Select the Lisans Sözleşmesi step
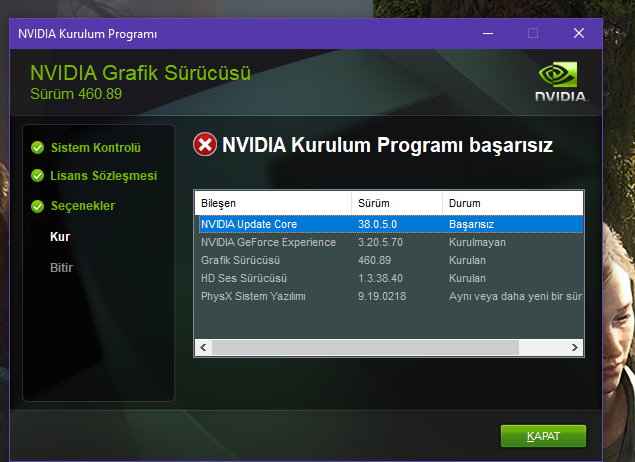635x462 pixels. [104, 176]
